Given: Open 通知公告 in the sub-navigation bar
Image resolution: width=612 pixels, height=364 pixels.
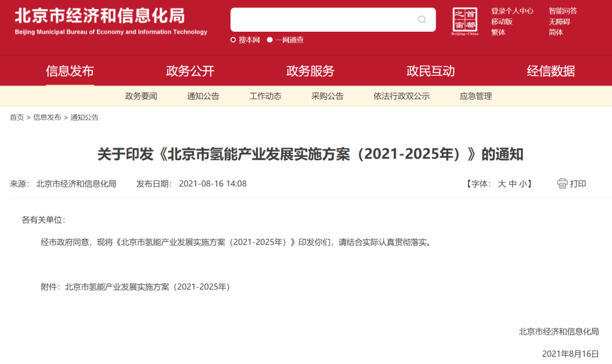Looking at the screenshot, I should point(203,96).
